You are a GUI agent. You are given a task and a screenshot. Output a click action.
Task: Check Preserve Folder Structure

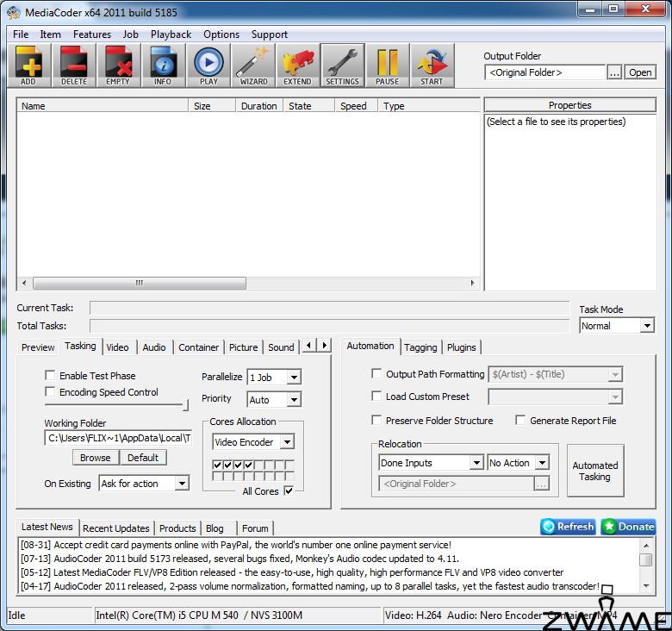click(x=376, y=420)
